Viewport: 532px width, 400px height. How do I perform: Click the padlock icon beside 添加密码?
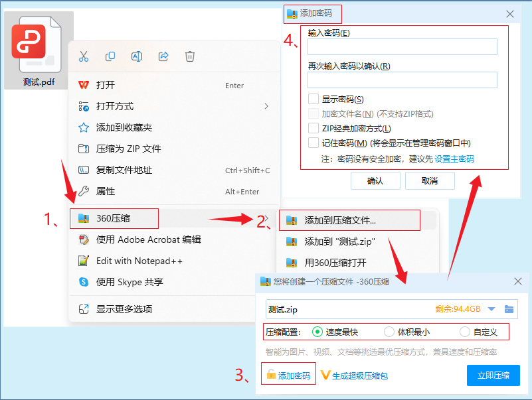[x=271, y=374]
